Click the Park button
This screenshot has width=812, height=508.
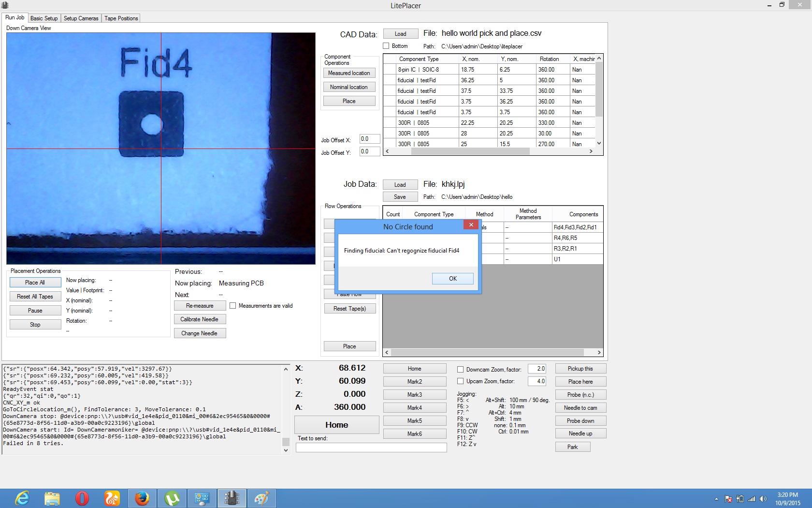[573, 447]
